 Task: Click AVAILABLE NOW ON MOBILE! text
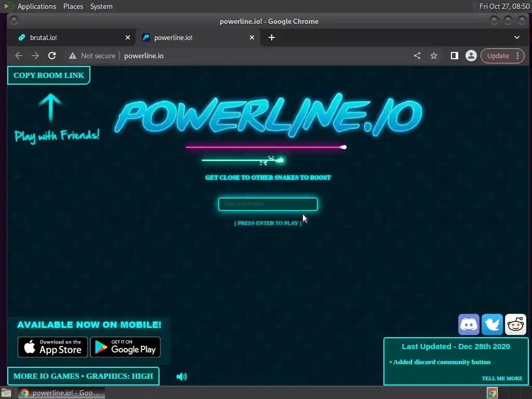[89, 325]
